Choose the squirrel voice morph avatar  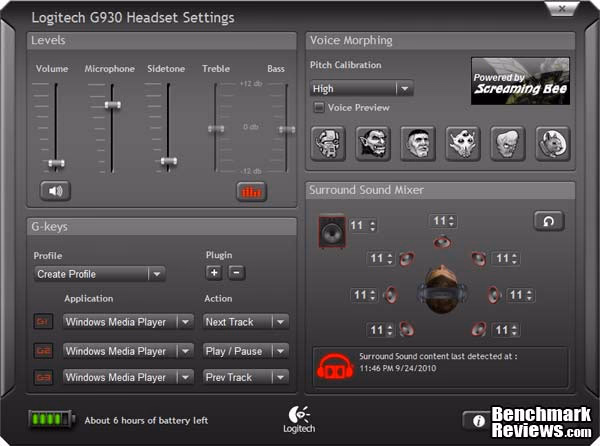[553, 144]
